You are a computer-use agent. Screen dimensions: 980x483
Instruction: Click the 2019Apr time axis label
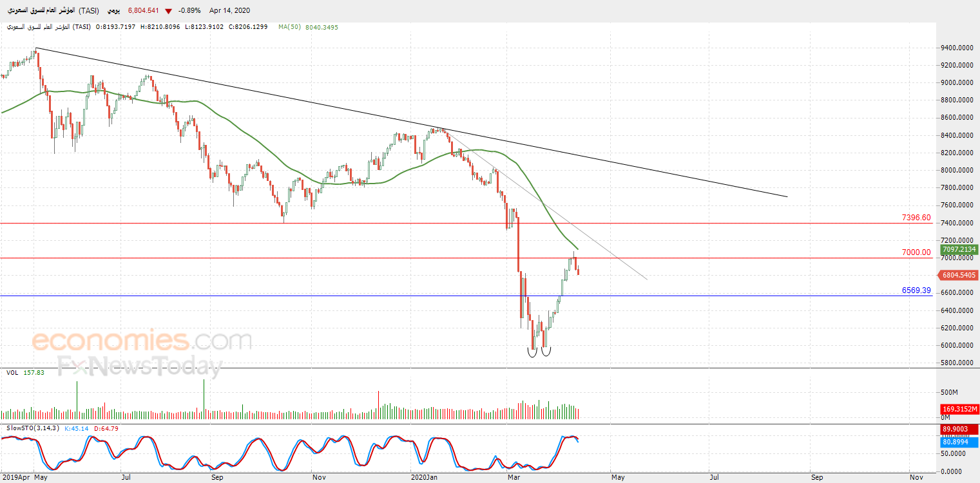pyautogui.click(x=15, y=478)
